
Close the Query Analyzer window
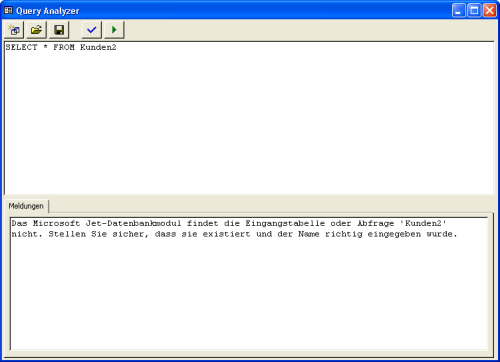(489, 11)
